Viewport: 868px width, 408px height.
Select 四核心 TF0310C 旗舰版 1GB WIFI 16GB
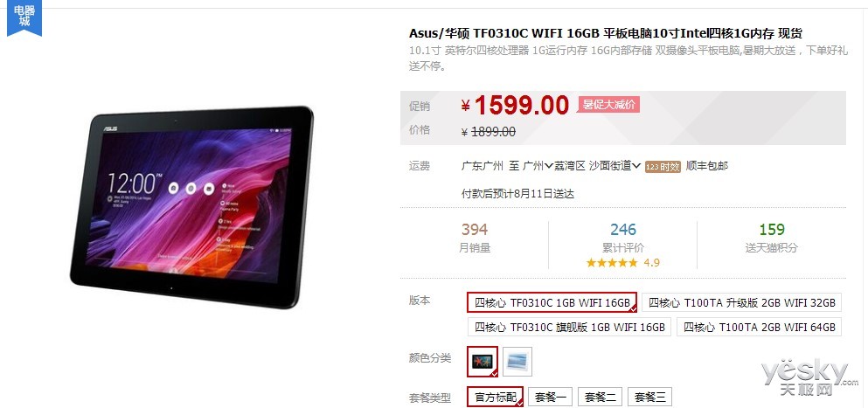(x=569, y=327)
